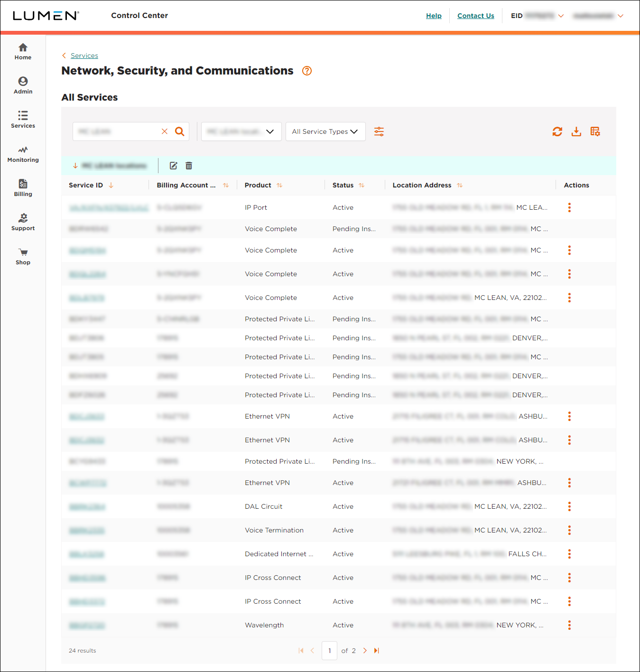This screenshot has height=672, width=640.
Task: Open actions menu for Voice Complete MC LEAN, VA row
Action: [x=569, y=298]
